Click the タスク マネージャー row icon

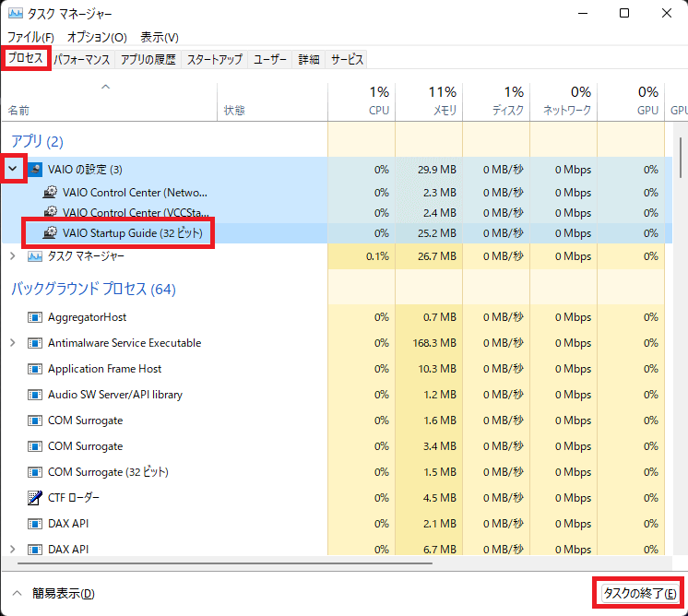35,256
